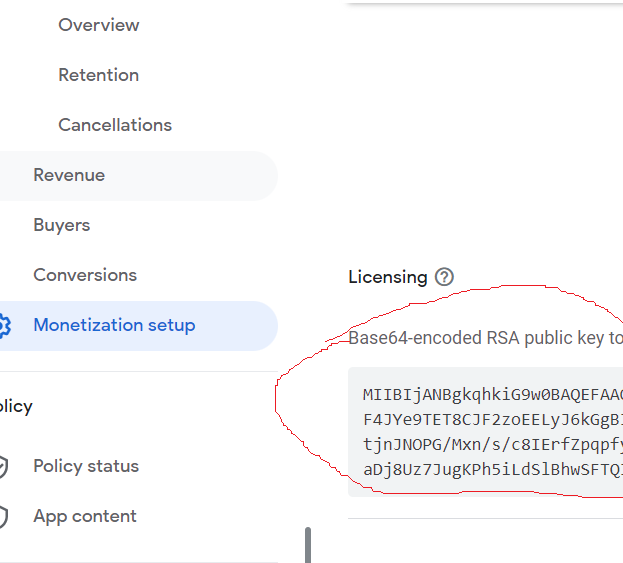Click the Monetization setup gear icon
Screen dimensions: 623x563
[x=4, y=326]
